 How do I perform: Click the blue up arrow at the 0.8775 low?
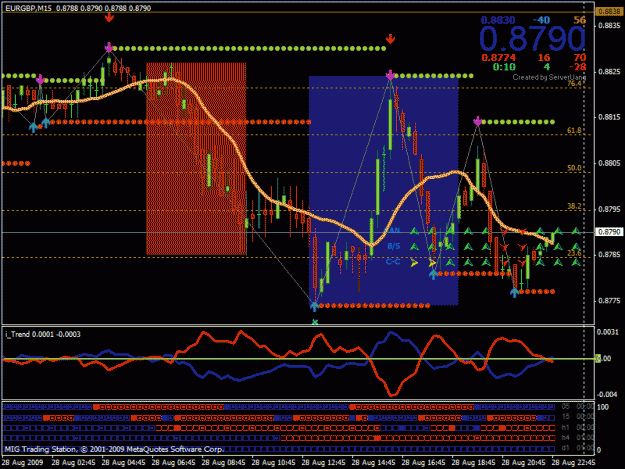(x=314, y=306)
